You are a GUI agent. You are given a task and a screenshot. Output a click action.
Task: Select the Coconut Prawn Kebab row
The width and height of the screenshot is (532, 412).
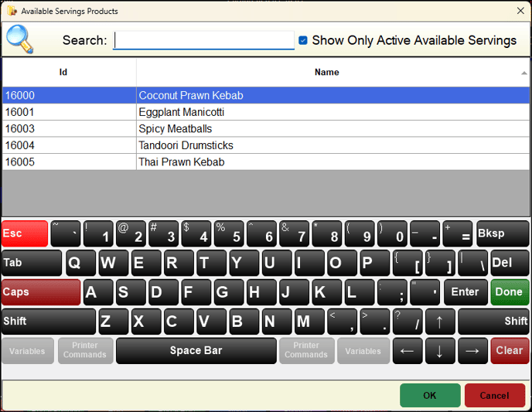point(266,95)
